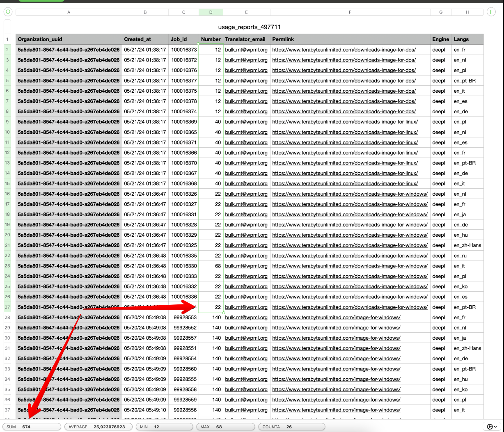Image resolution: width=504 pixels, height=432 pixels.
Task: Click the table select handle circle at top-left
Action: click(7, 12)
